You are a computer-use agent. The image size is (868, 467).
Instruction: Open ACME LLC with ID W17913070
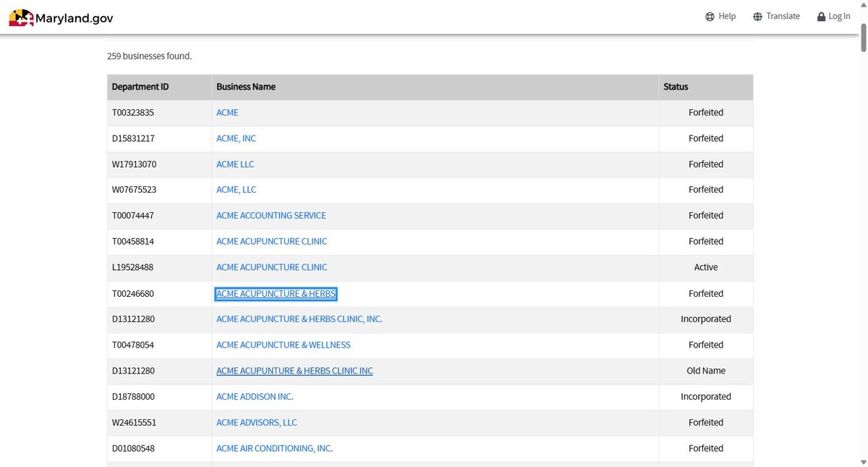click(235, 164)
